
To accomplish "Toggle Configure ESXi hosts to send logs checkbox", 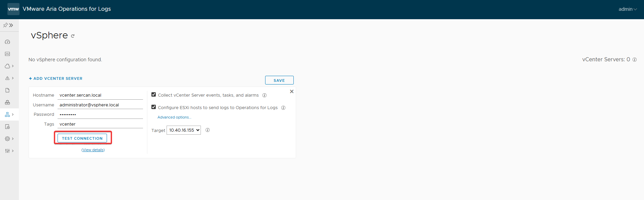I will [x=153, y=107].
